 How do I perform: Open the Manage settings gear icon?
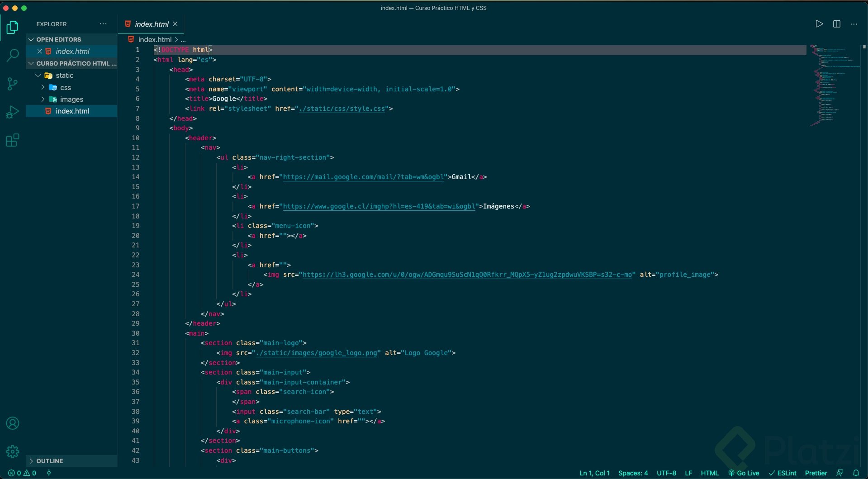(12, 451)
